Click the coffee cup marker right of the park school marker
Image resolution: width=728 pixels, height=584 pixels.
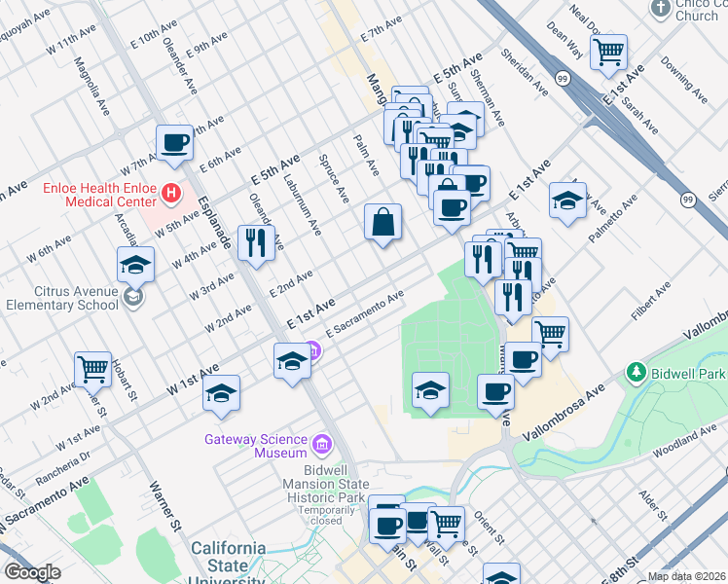(x=495, y=393)
